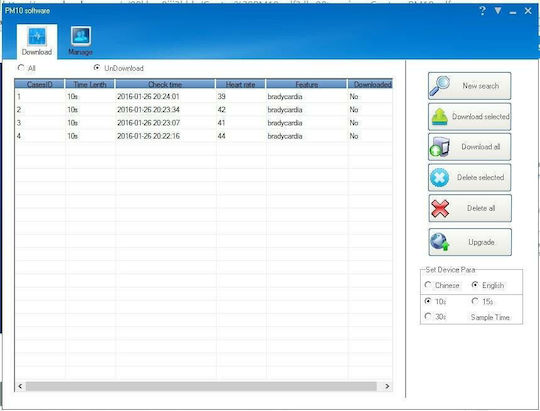The image size is (540, 411).
Task: Click the Upgrade button
Action: tap(470, 242)
